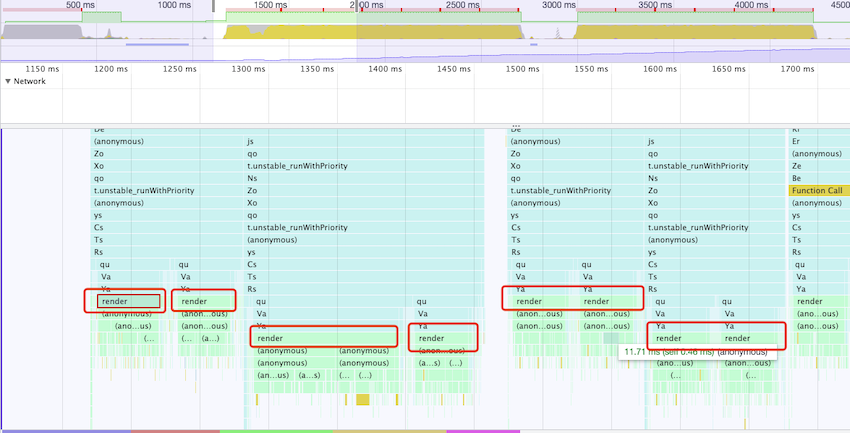Click the short blue network bar in overview

[534, 44]
